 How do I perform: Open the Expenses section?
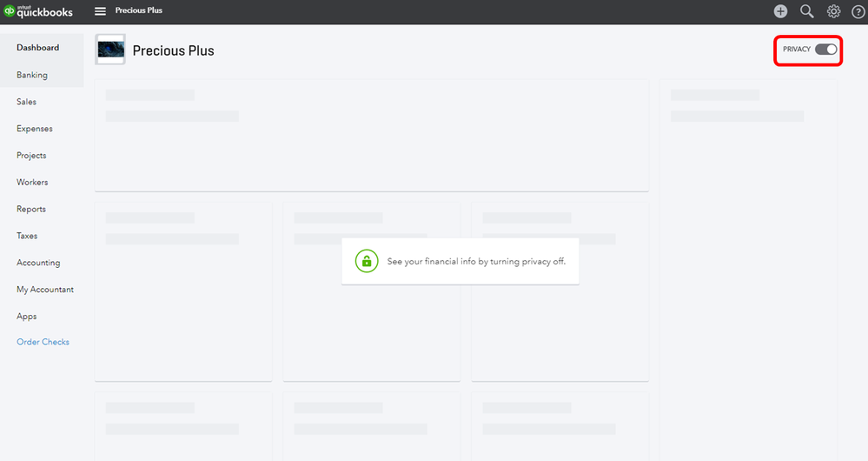(35, 129)
